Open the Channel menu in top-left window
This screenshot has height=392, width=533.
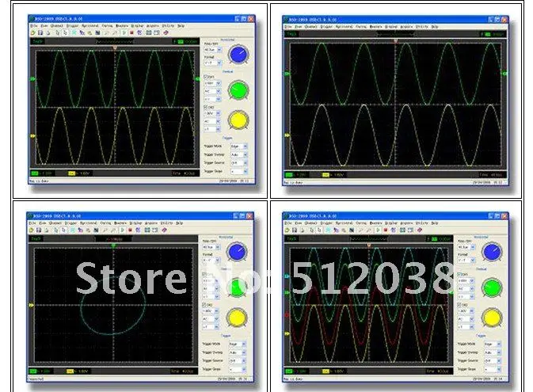[57, 26]
